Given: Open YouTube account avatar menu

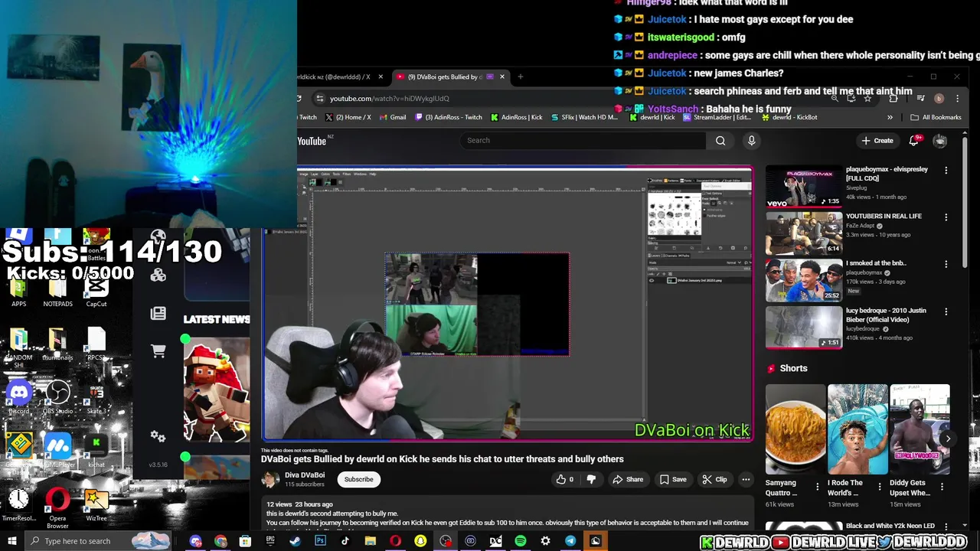Looking at the screenshot, I should [x=940, y=140].
